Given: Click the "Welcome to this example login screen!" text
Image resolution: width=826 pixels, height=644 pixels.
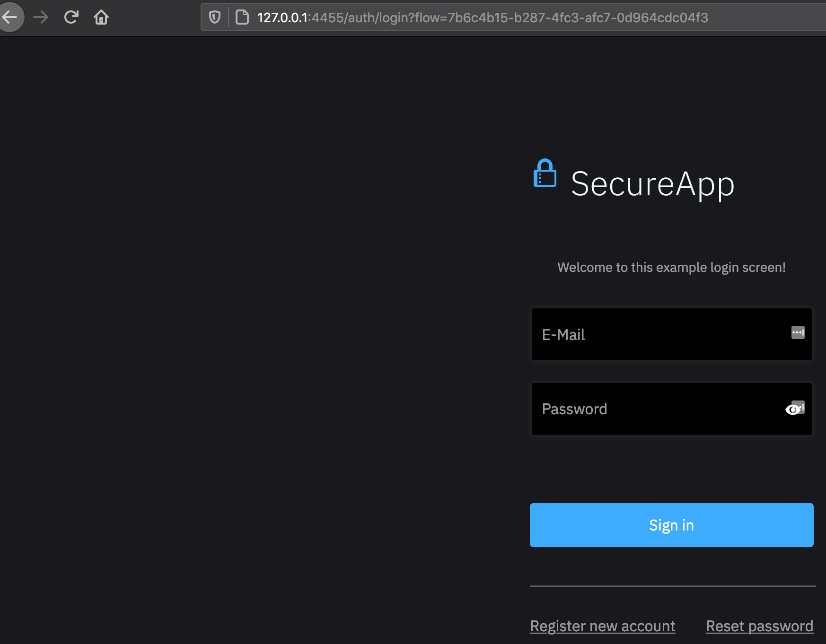Looking at the screenshot, I should coord(672,267).
